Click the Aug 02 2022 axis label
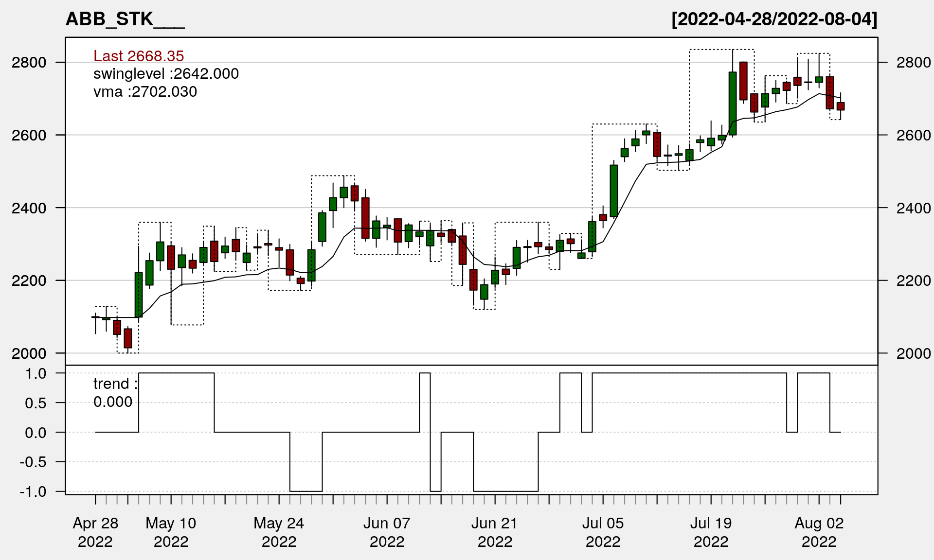This screenshot has height=560, width=934. (819, 532)
